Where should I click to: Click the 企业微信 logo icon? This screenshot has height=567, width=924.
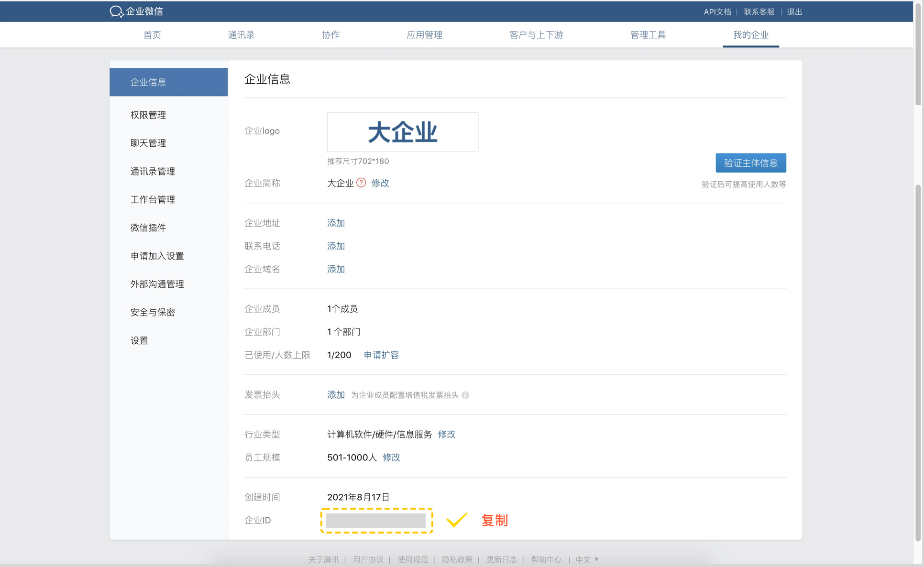[x=116, y=11]
